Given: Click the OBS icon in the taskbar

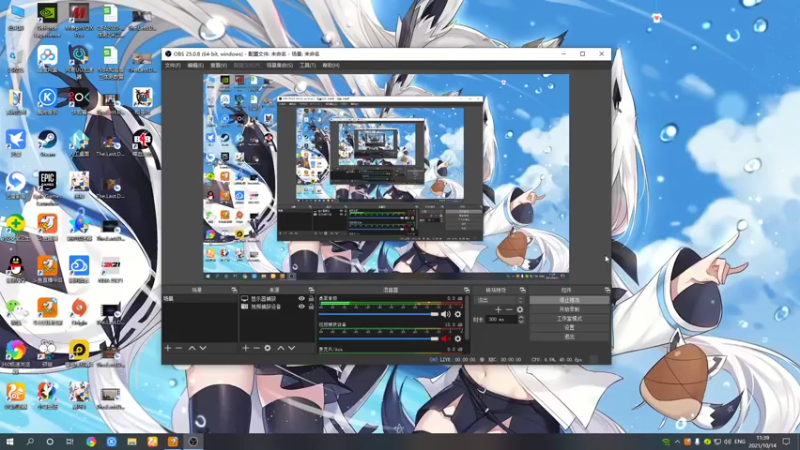Looking at the screenshot, I should coord(193,441).
